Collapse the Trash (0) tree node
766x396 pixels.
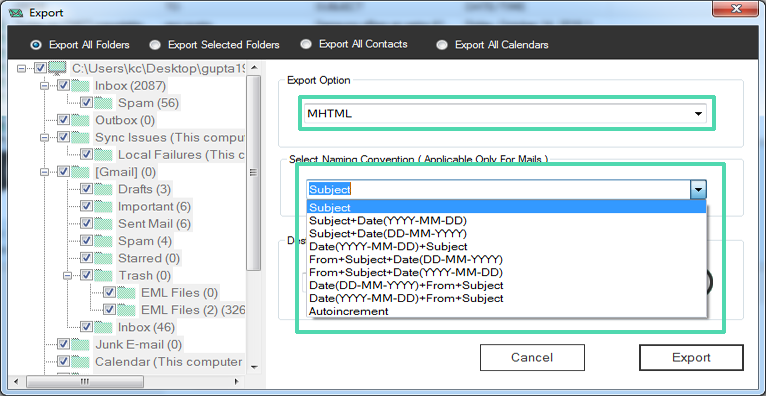tap(67, 275)
